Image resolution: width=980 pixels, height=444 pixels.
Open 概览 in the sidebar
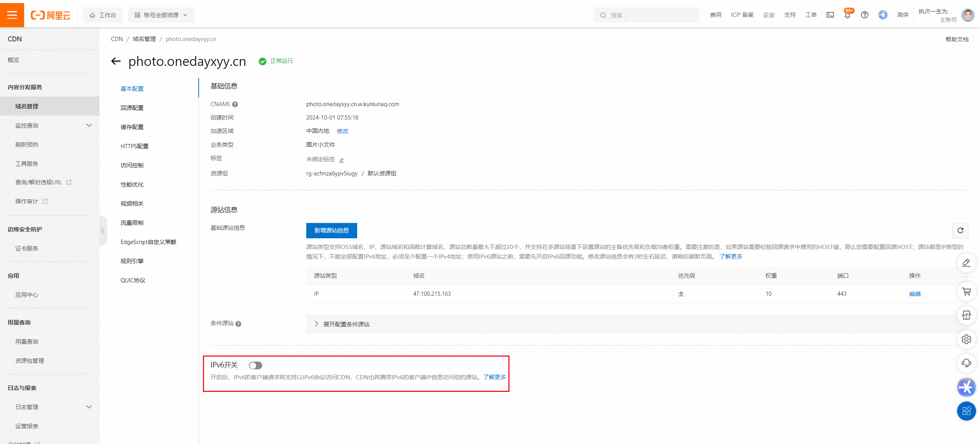coord(13,60)
